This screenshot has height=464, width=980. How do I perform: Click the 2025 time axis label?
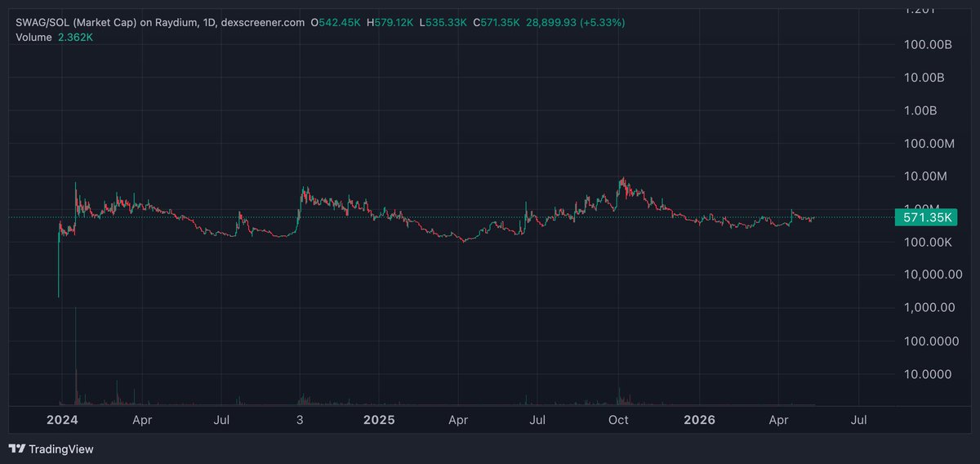[x=379, y=421]
